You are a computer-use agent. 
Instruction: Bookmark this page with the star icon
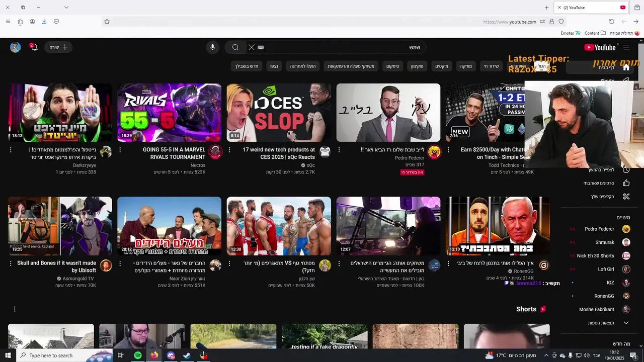107,22
